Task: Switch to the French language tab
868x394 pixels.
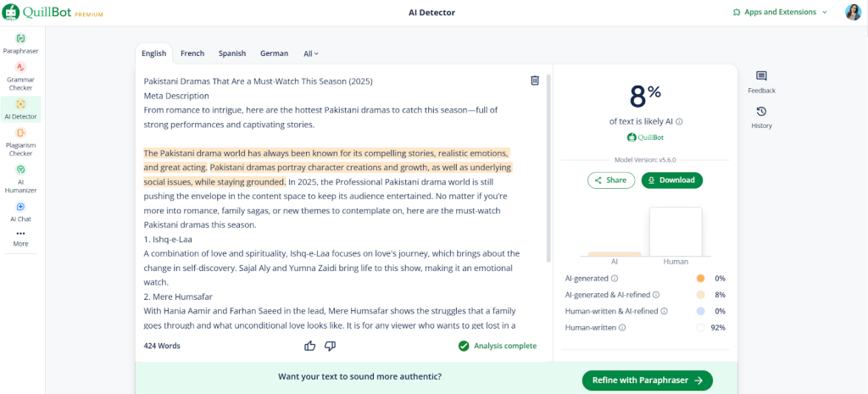Action: click(x=192, y=53)
